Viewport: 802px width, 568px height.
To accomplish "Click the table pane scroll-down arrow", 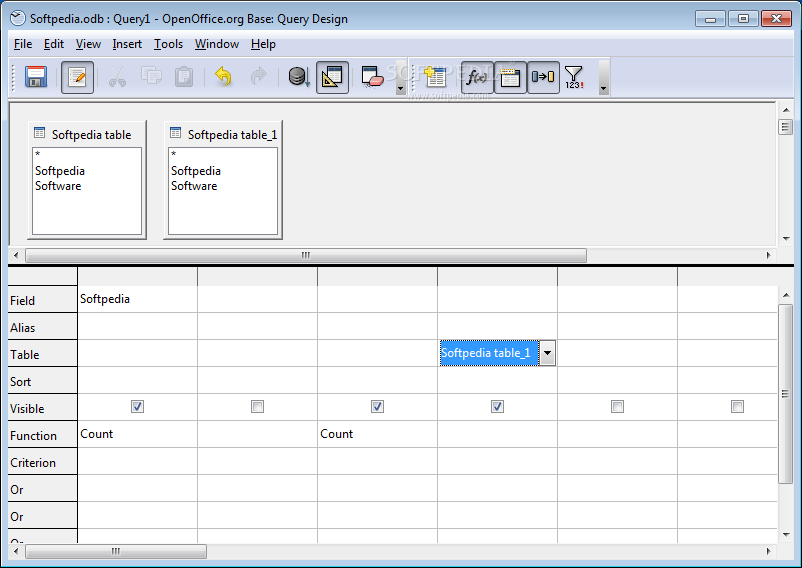I will (x=786, y=239).
